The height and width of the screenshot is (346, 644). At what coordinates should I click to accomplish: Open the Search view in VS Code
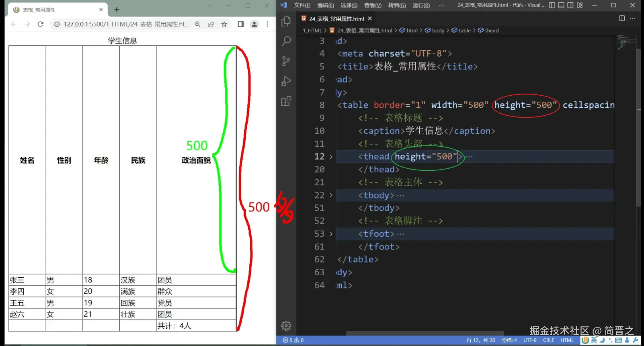click(286, 41)
